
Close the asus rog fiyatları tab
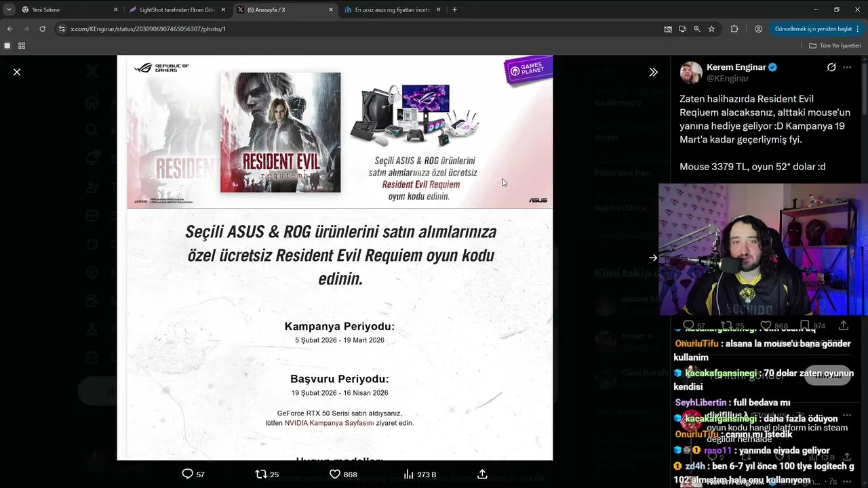tap(439, 9)
